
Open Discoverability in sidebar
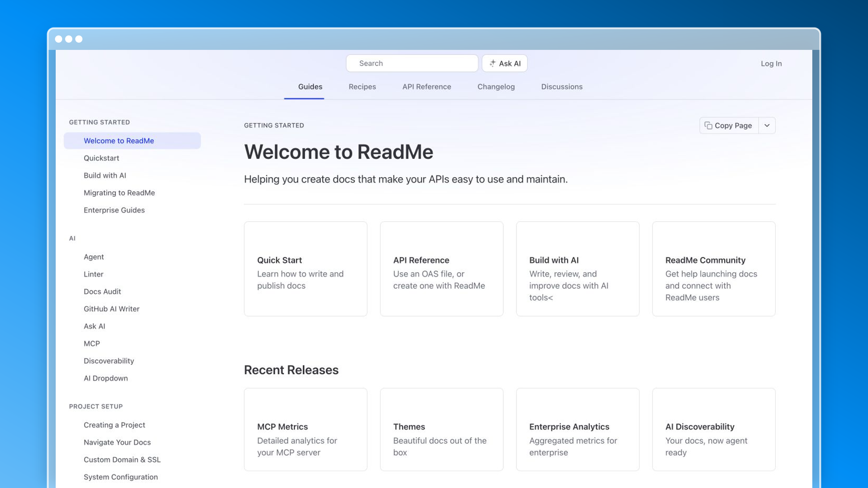[109, 361]
